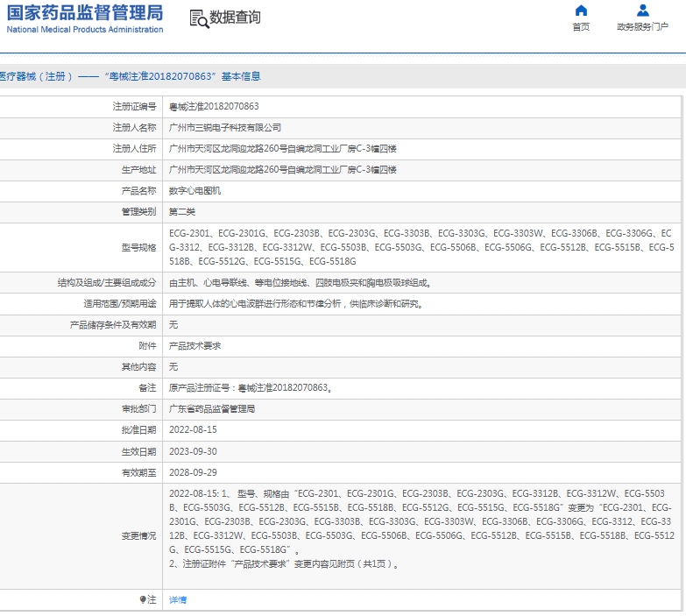This screenshot has width=686, height=616.
Task: Click the 产品储存条件及有效期 value 无
Action: tap(173, 324)
